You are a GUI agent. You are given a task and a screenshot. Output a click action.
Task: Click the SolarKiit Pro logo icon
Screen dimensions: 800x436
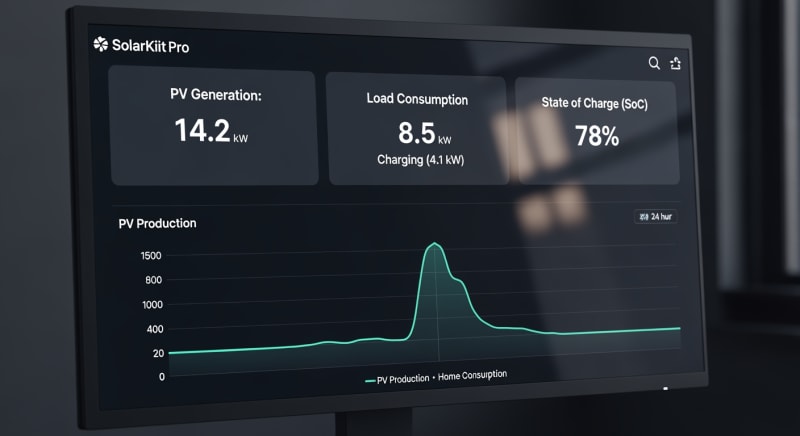tap(101, 44)
